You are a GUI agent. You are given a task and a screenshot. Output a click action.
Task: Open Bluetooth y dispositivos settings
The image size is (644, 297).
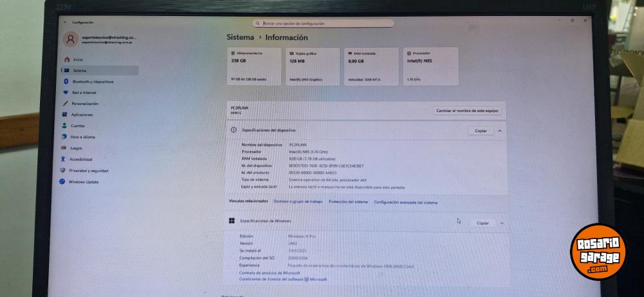[x=92, y=82]
